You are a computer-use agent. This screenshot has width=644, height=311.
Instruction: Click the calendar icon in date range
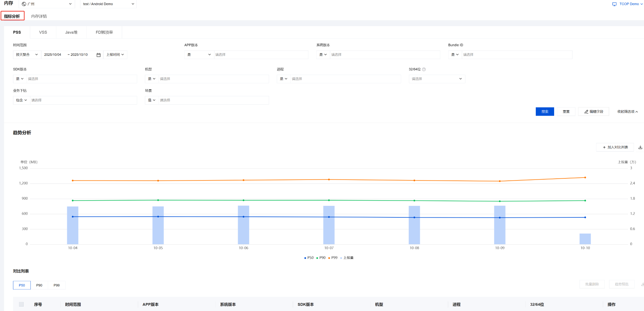coord(98,55)
